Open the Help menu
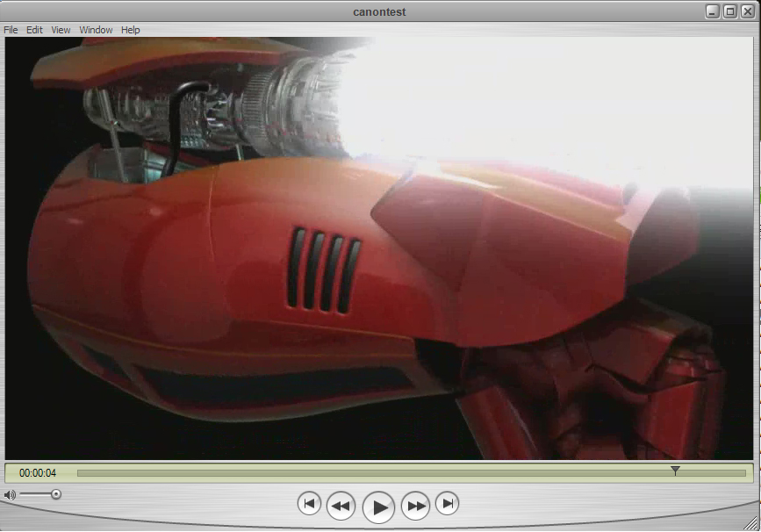Image resolution: width=761 pixels, height=532 pixels. tap(131, 30)
